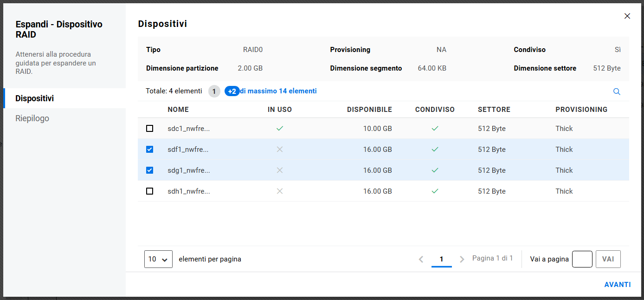Click the gray 1 count badge
The height and width of the screenshot is (300, 644).
[x=214, y=91]
